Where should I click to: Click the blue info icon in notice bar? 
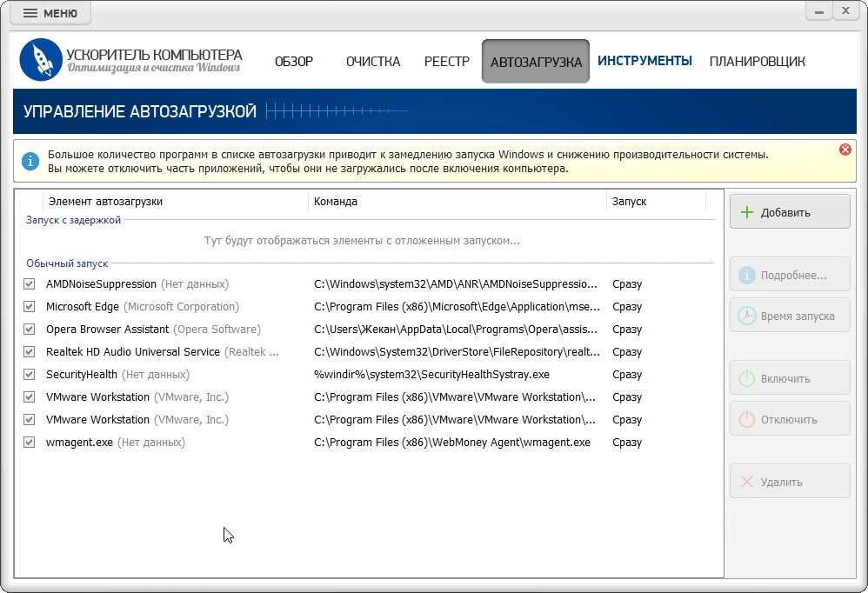(x=30, y=162)
